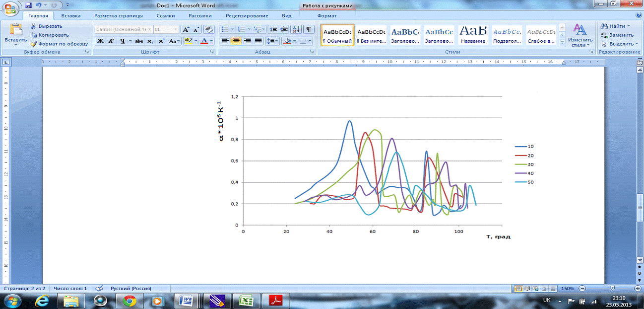The height and width of the screenshot is (309, 644).
Task: Apply the Название style
Action: [x=473, y=35]
